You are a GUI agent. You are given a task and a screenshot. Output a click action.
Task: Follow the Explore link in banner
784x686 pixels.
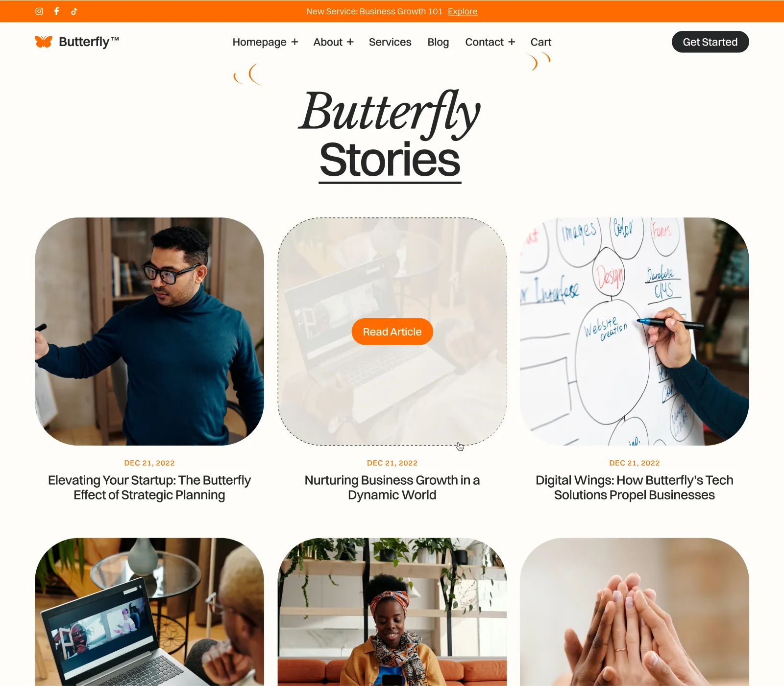pyautogui.click(x=462, y=11)
